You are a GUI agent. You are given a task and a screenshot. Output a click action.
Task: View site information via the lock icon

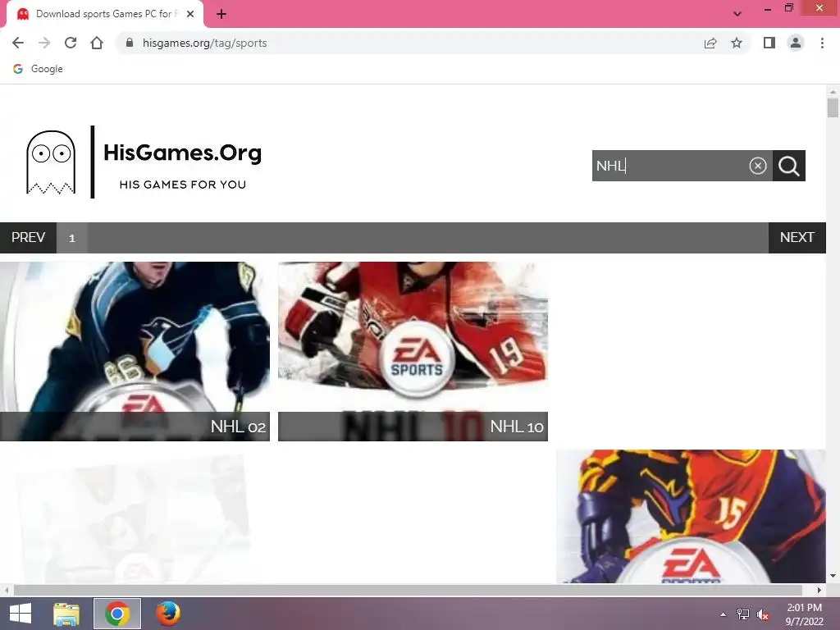coord(129,43)
